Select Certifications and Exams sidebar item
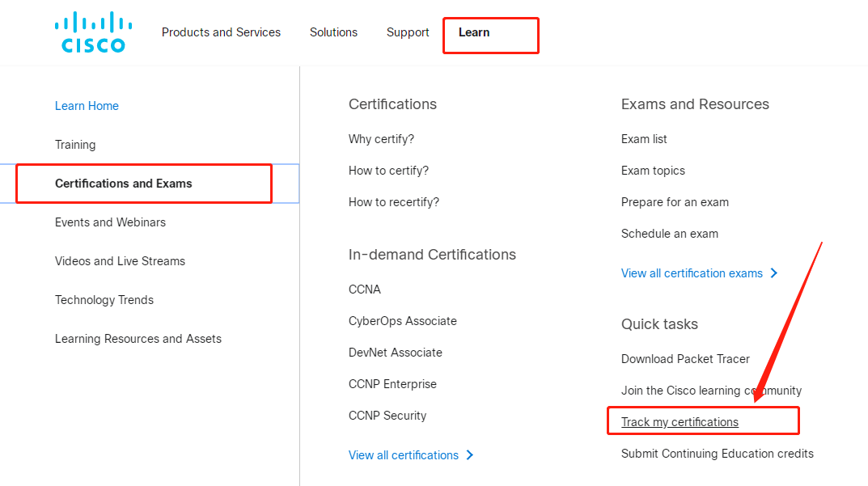The width and height of the screenshot is (868, 486). click(x=124, y=184)
